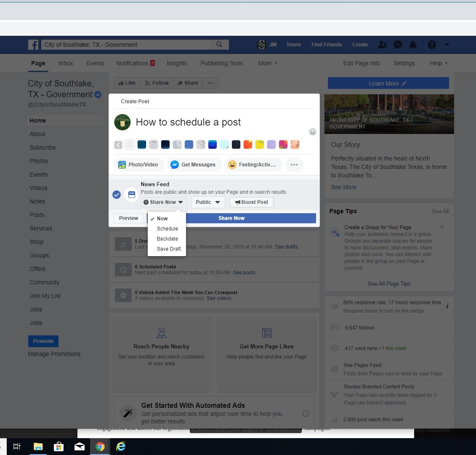
Task: Expand the More menu in page bar
Action: click(267, 63)
